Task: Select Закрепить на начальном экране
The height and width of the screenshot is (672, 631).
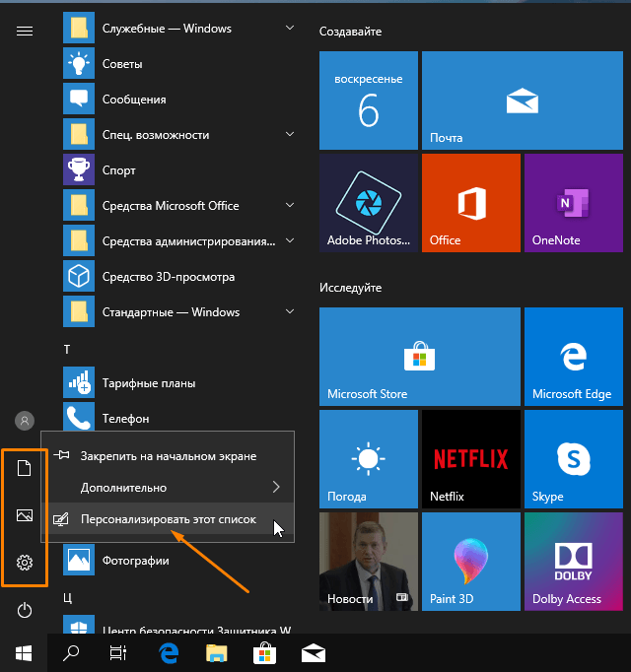Action: tap(168, 456)
